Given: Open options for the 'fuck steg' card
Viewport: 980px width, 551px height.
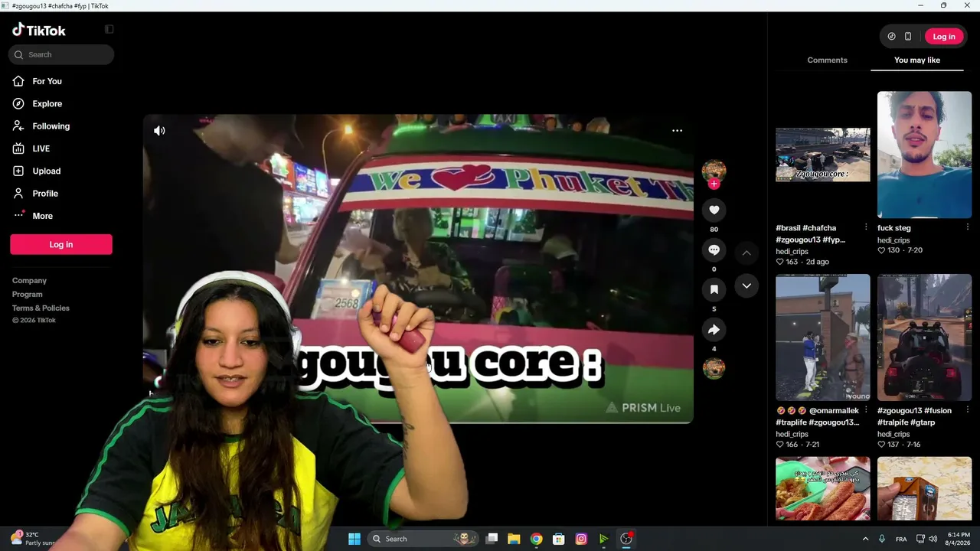Looking at the screenshot, I should point(968,227).
